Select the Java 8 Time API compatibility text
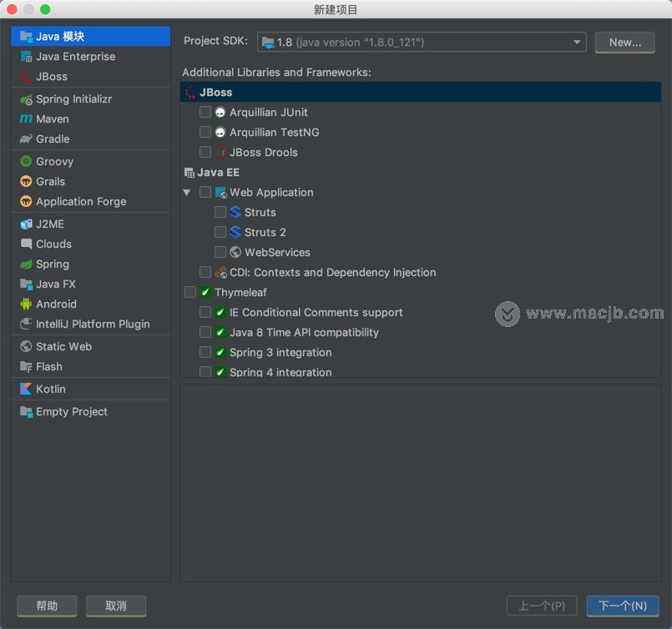 click(305, 333)
